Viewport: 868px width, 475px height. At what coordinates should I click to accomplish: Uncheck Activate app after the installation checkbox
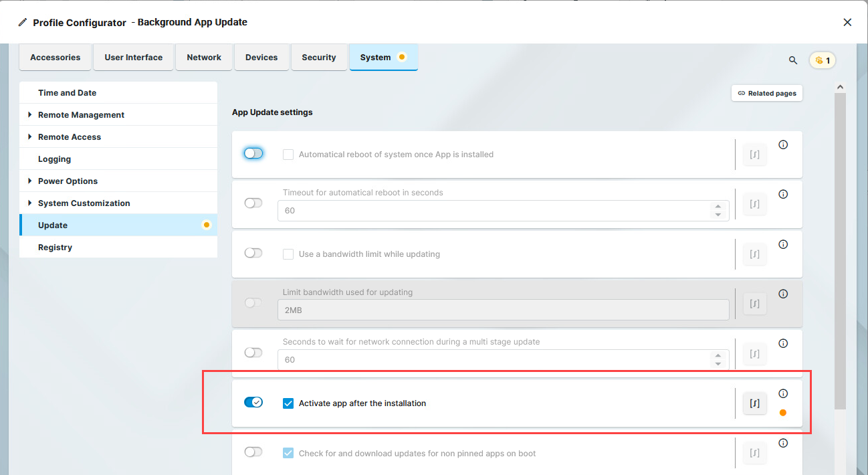coord(288,403)
